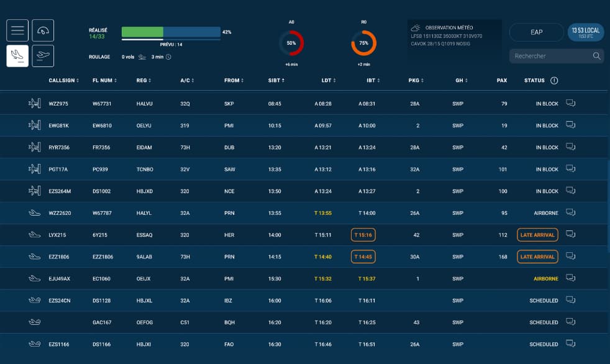Click the IN BLOCK status for PGT17A
The width and height of the screenshot is (610, 364).
547,170
